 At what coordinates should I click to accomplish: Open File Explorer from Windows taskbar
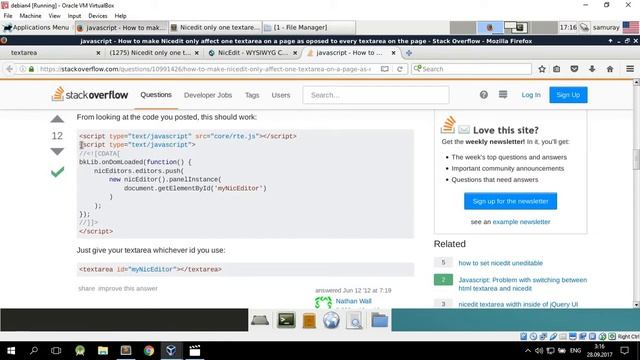[x=103, y=351]
